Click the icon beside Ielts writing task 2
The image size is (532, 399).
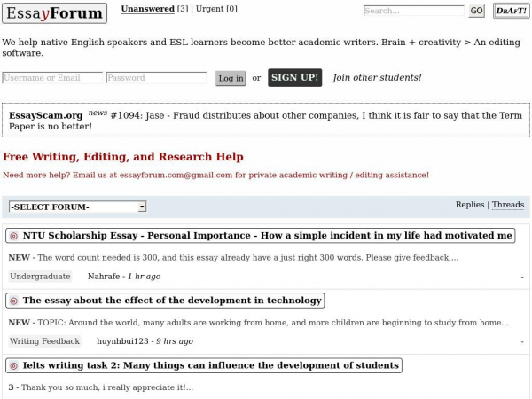click(x=13, y=365)
